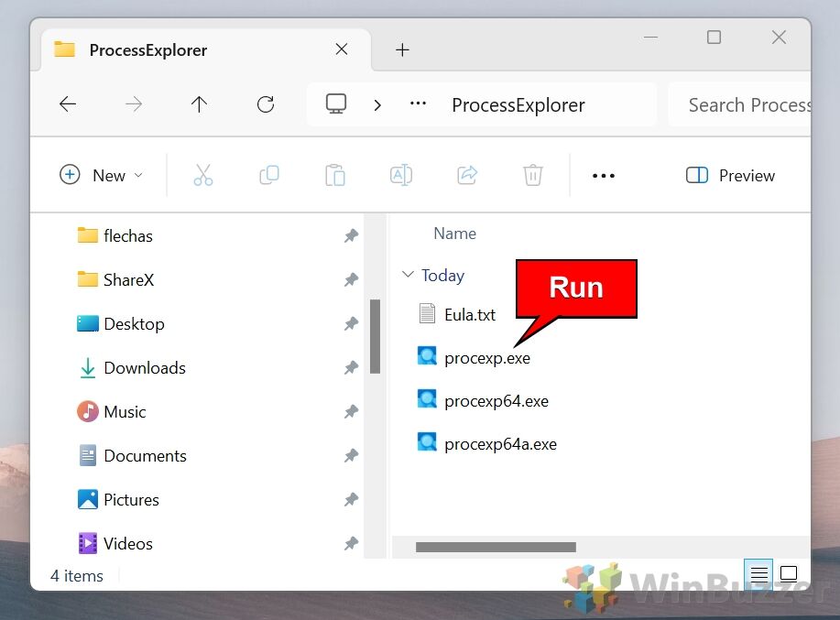Go back using the back arrow
The image size is (840, 620).
67,103
